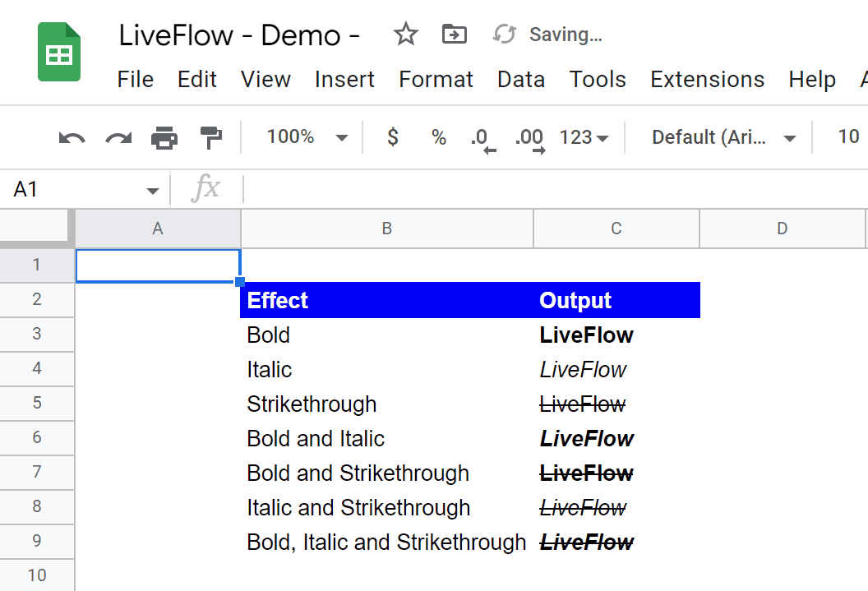Open the Help menu
The width and height of the screenshot is (868, 591).
(x=812, y=79)
